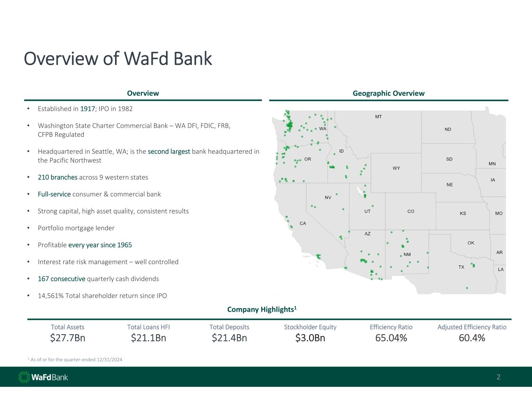Click the 'every year since 1965' highlighted text

click(100, 245)
